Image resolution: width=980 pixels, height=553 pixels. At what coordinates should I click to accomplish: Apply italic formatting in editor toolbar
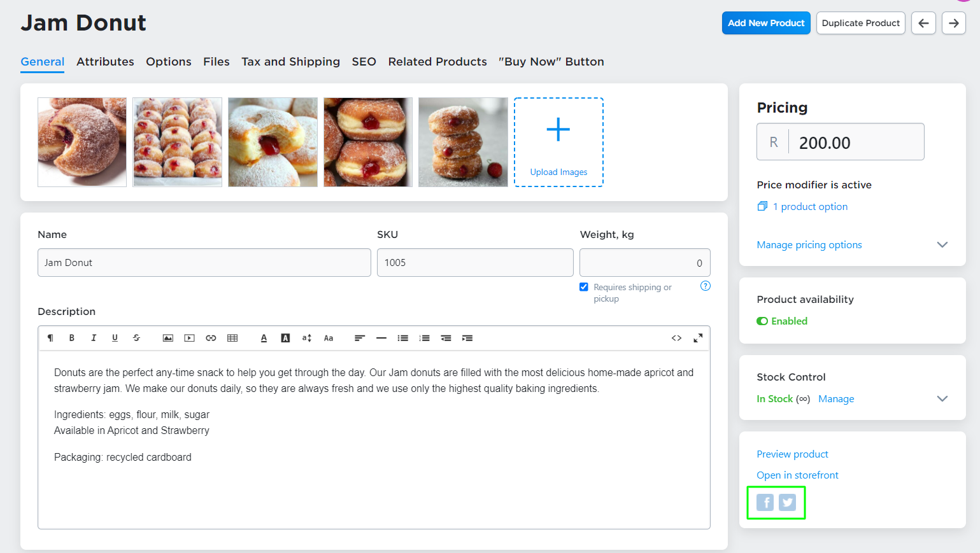tap(94, 338)
